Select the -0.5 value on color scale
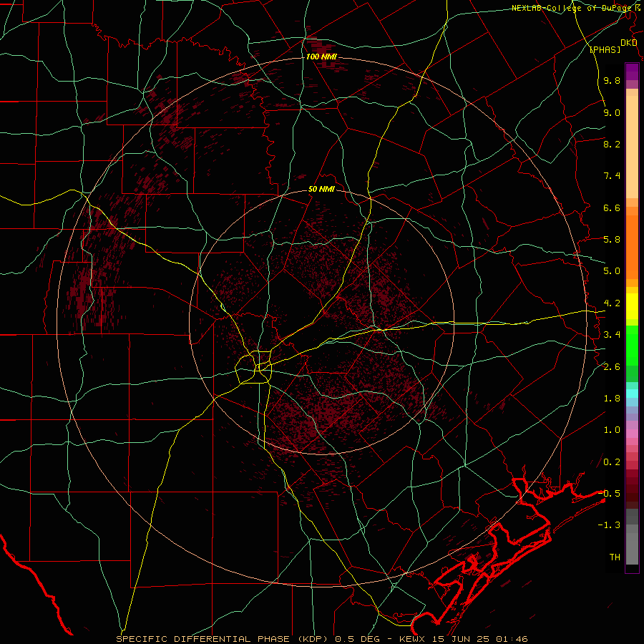Image resolution: width=644 pixels, height=644 pixels. (x=609, y=494)
